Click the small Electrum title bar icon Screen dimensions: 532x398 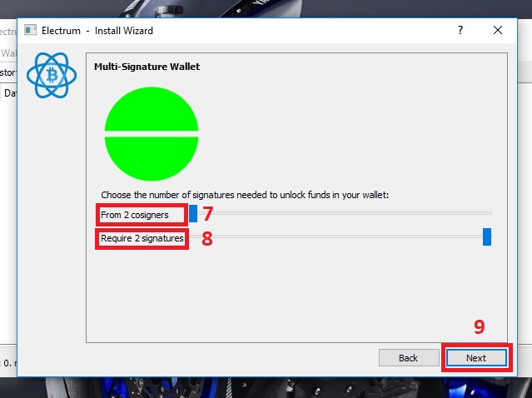30,30
